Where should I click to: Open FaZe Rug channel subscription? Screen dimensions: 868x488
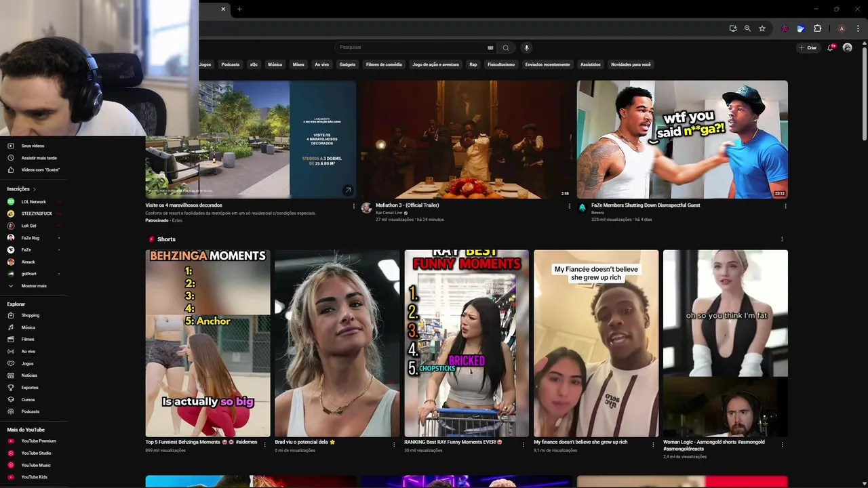coord(31,238)
